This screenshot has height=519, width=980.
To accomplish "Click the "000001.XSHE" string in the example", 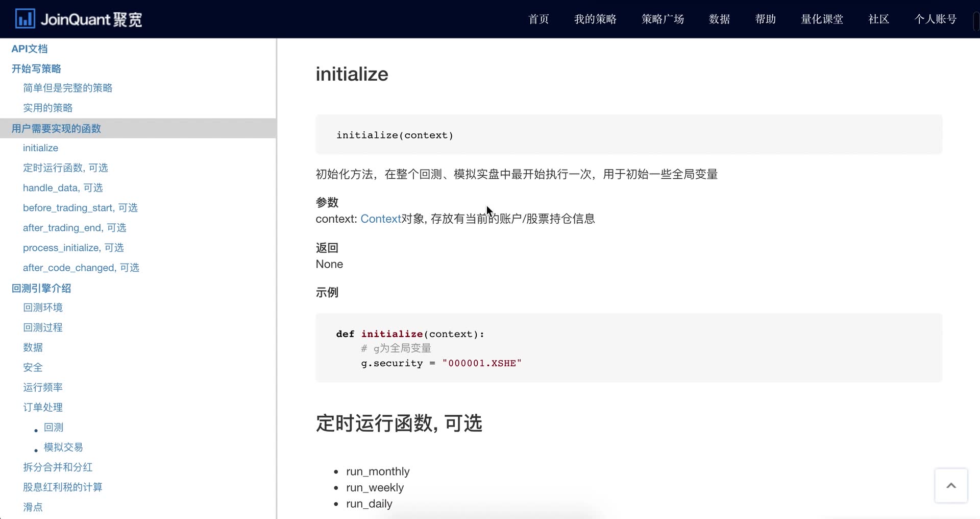I will (482, 363).
